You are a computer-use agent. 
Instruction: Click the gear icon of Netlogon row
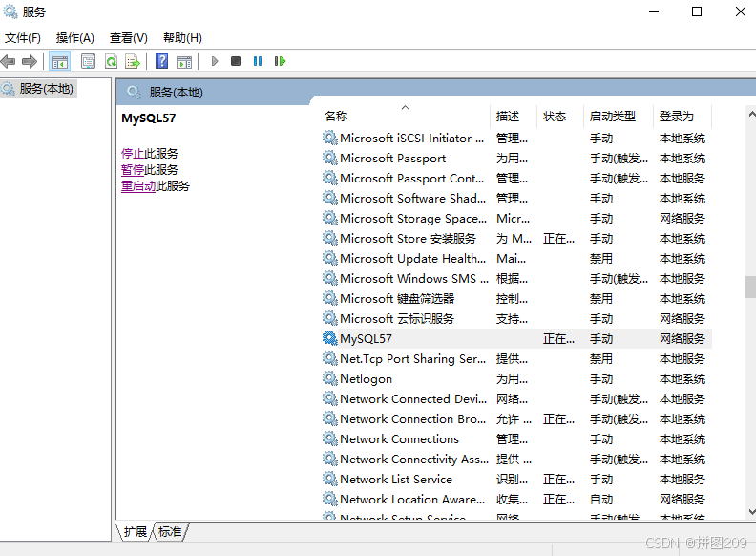click(329, 378)
